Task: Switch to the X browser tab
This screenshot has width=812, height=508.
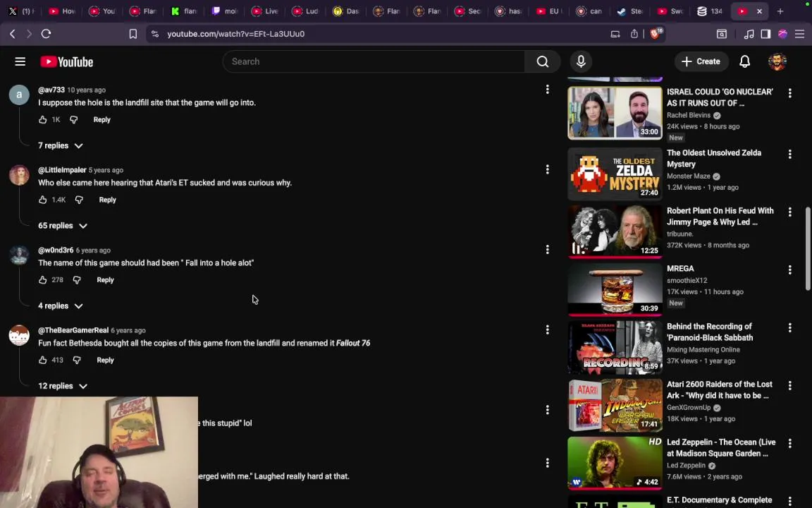Action: (21, 11)
